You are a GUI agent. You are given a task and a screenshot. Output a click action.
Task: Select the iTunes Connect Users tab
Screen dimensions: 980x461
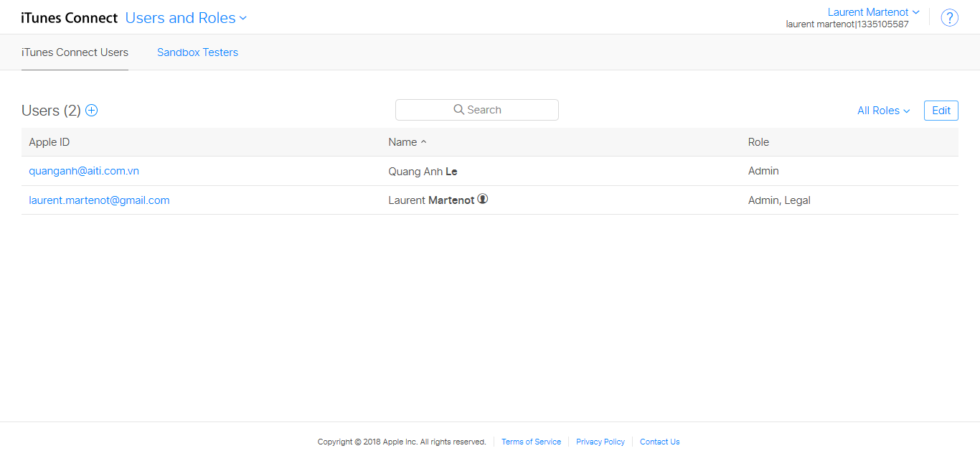pos(75,52)
